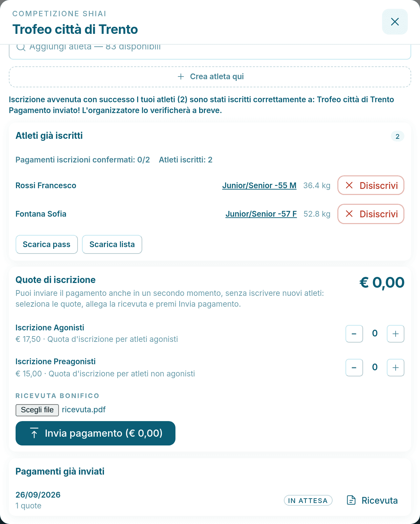Screen dimensions: 420x524
Task: Click the plus icon in Crea atleta qui
Action: (181, 77)
